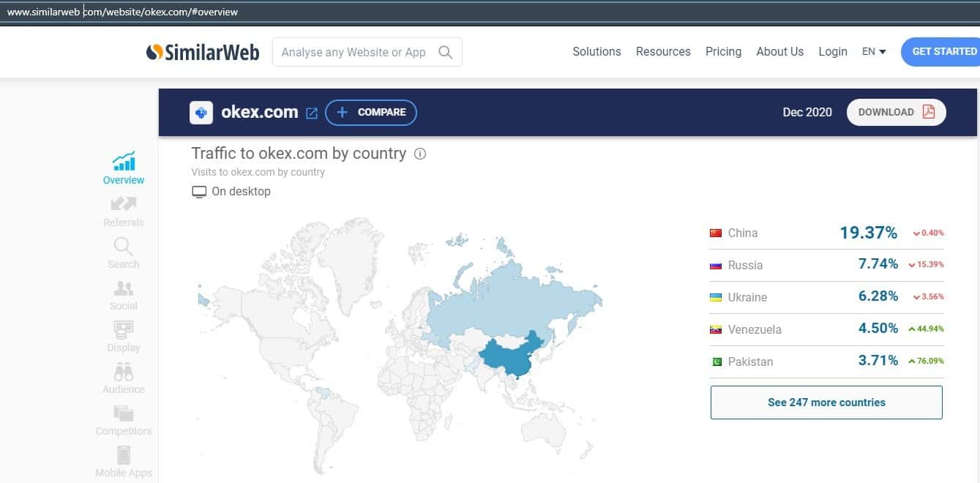Open the Audience sidebar section
980x483 pixels.
click(x=124, y=378)
